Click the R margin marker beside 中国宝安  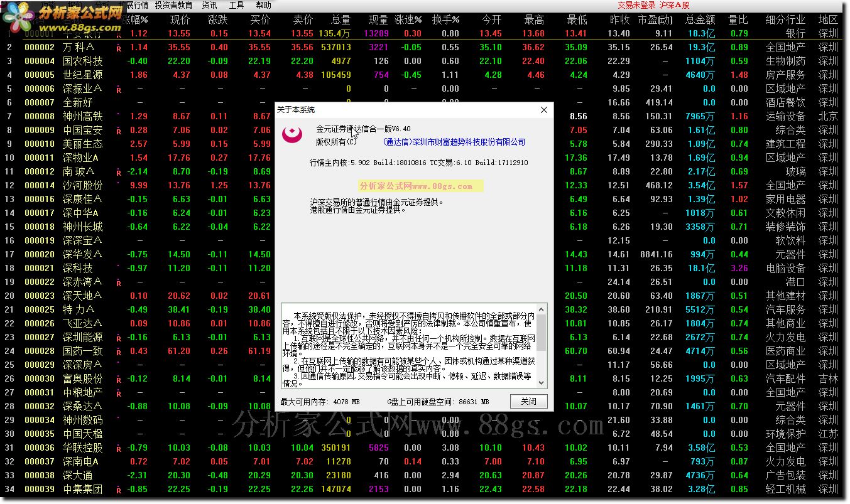118,131
